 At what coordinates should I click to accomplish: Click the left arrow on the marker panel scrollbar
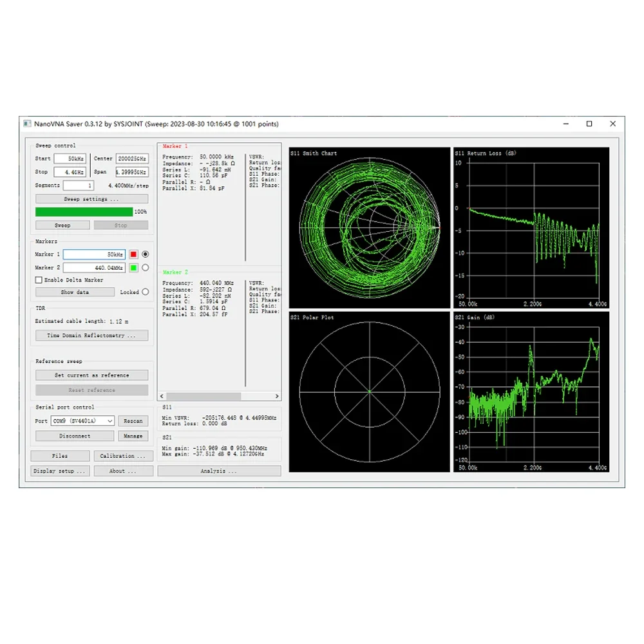point(162,396)
